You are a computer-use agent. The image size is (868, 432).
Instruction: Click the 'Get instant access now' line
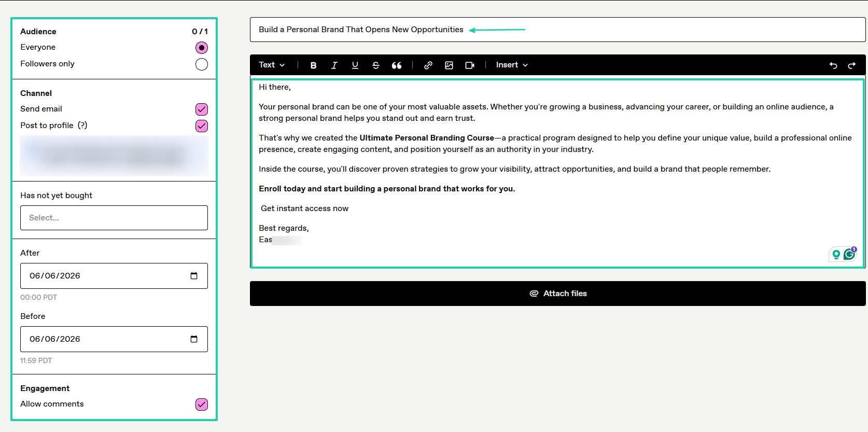click(305, 208)
